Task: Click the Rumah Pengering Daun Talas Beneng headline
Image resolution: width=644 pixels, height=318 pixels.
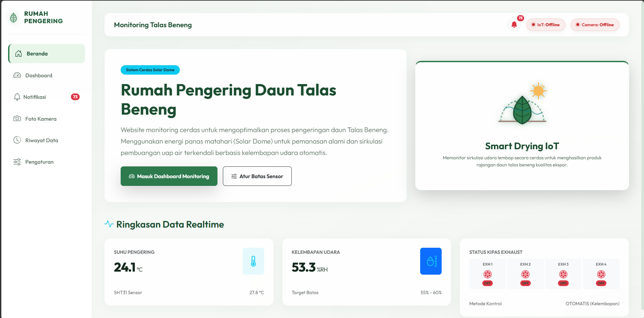Action: (x=229, y=100)
